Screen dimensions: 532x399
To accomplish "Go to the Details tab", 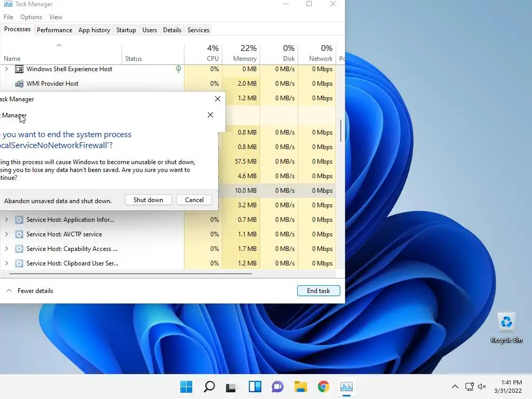I will 172,30.
